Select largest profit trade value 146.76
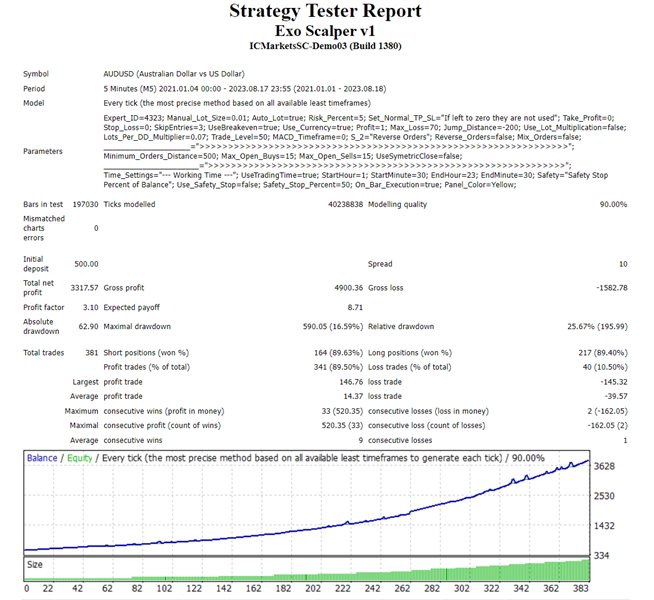The width and height of the screenshot is (654, 600). tap(351, 382)
